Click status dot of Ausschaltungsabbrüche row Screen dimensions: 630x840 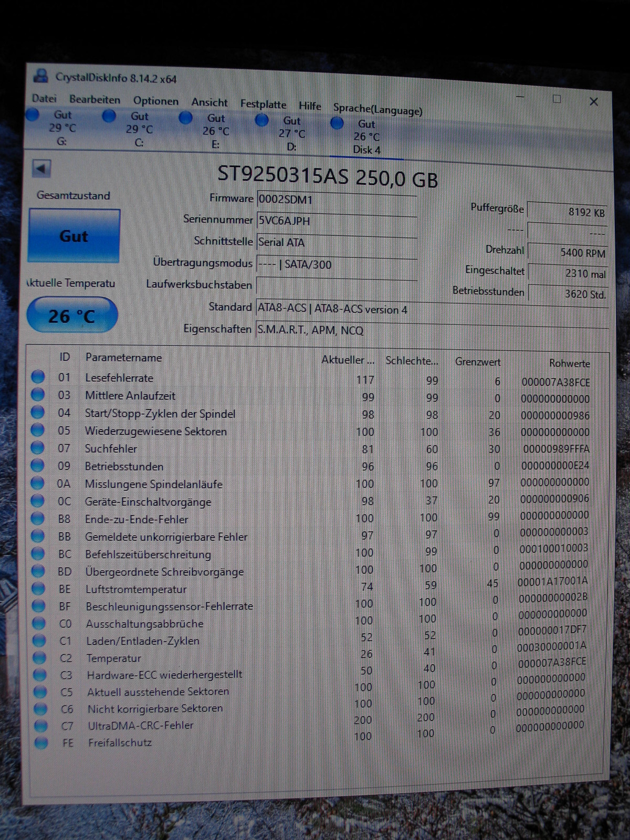point(39,623)
